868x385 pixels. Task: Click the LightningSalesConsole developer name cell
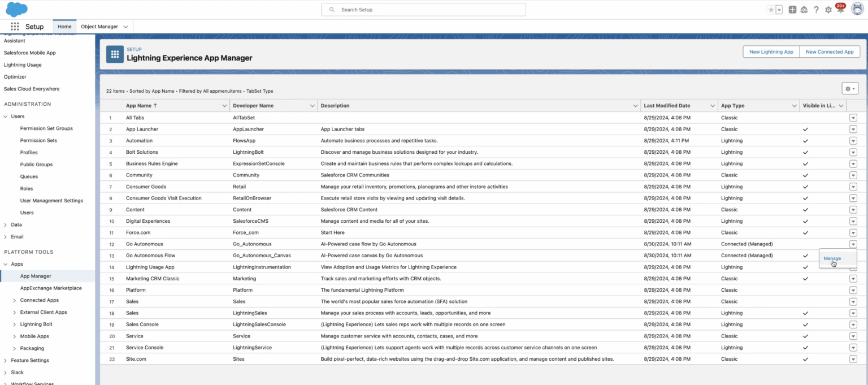coord(259,325)
